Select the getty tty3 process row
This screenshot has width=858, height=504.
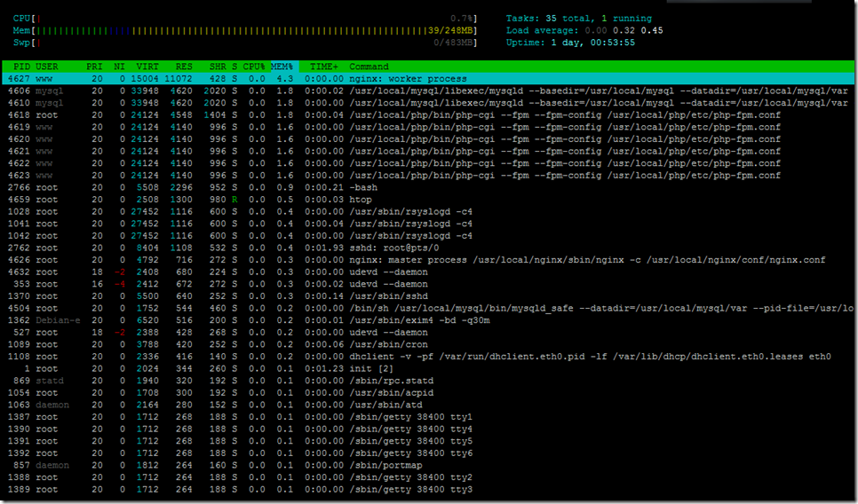(428, 489)
